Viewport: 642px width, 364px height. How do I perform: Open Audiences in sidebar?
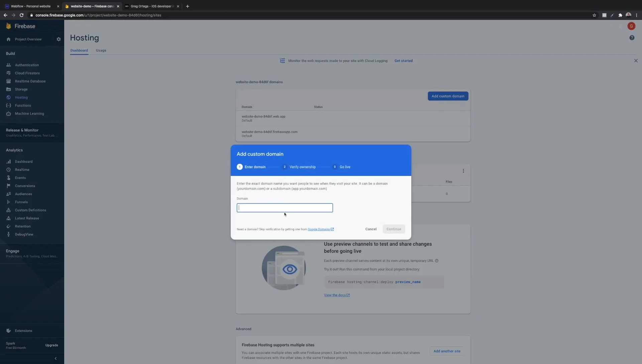pos(23,194)
